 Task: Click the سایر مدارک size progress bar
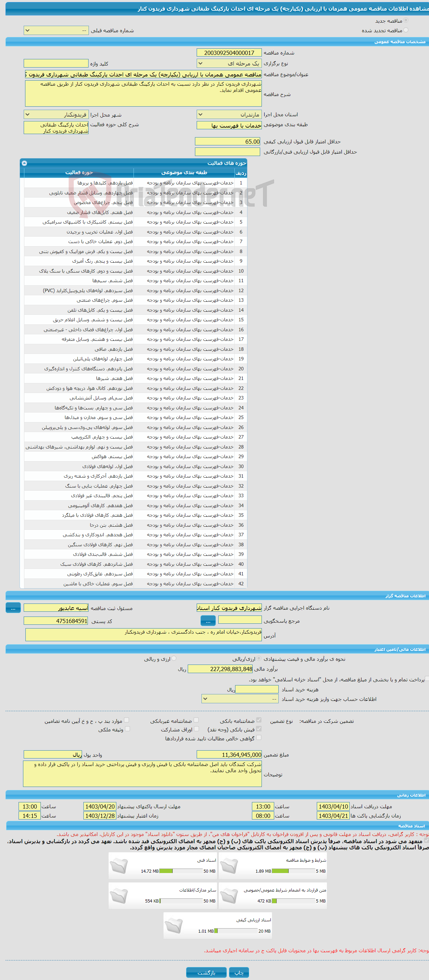(181, 901)
